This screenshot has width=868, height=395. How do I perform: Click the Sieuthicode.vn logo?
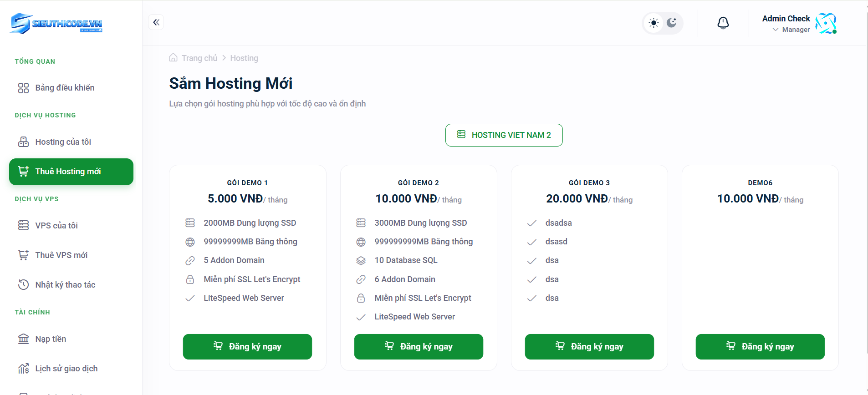[x=56, y=23]
